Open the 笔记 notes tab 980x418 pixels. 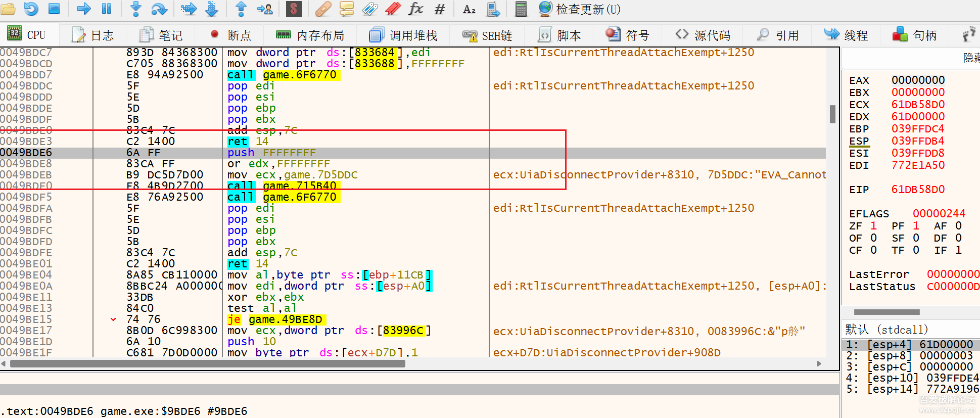(x=161, y=35)
